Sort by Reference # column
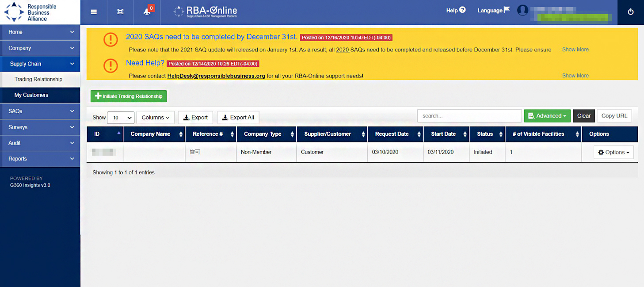Screen dimensions: 644x287 coord(211,134)
